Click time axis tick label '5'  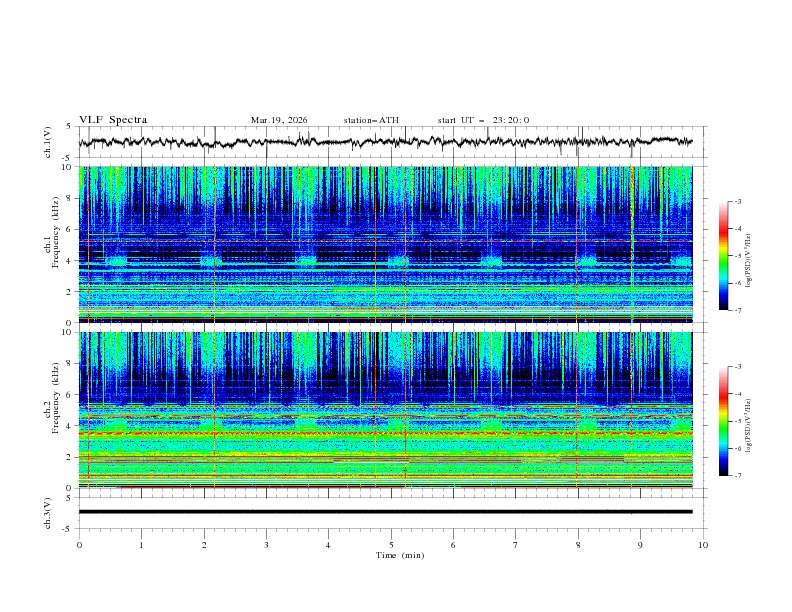pyautogui.click(x=391, y=545)
